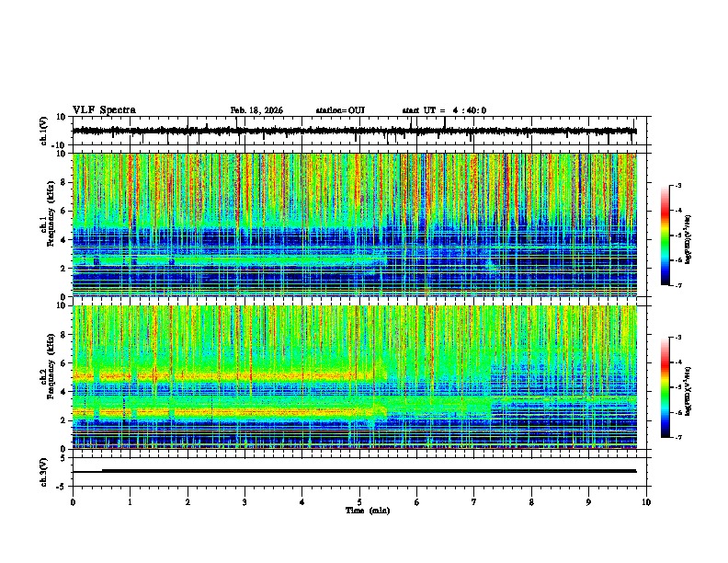Click time axis tick label "5"
This screenshot has height=563, width=728.
(359, 502)
